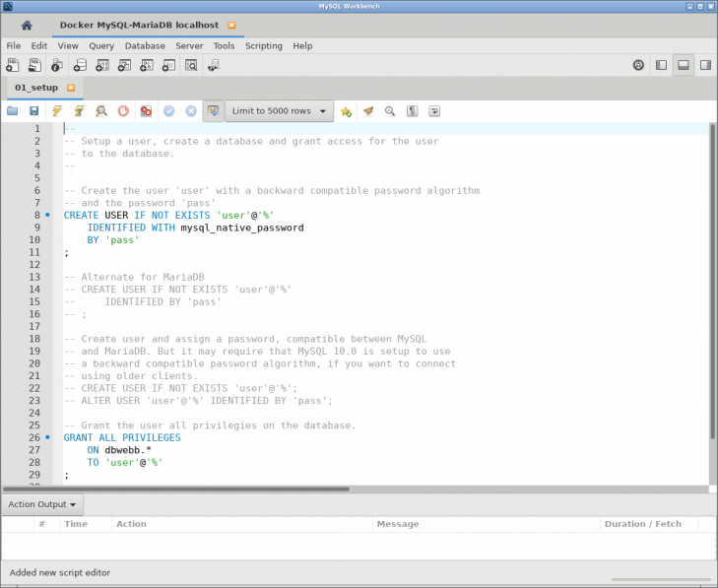Open the Database menu
Viewport: 718px width, 588px height.
[x=145, y=45]
